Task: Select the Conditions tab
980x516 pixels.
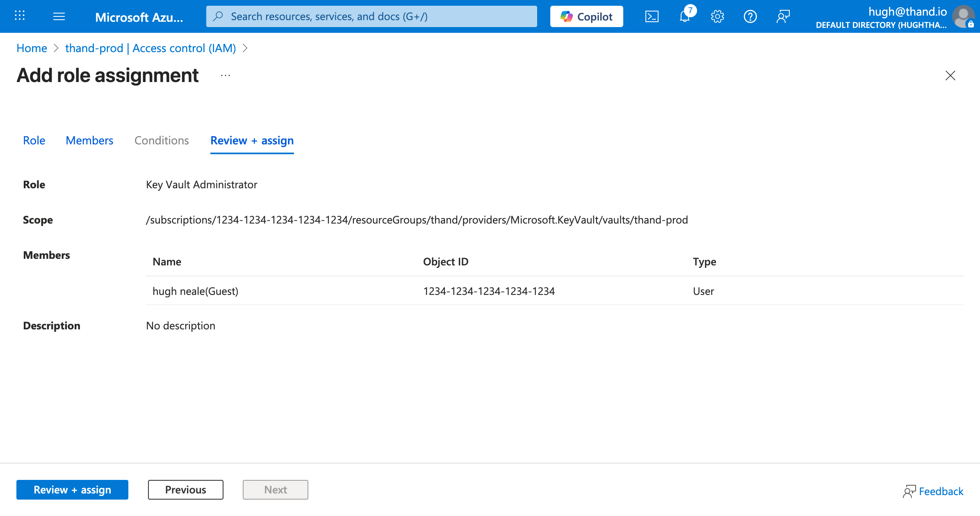Action: coord(161,140)
